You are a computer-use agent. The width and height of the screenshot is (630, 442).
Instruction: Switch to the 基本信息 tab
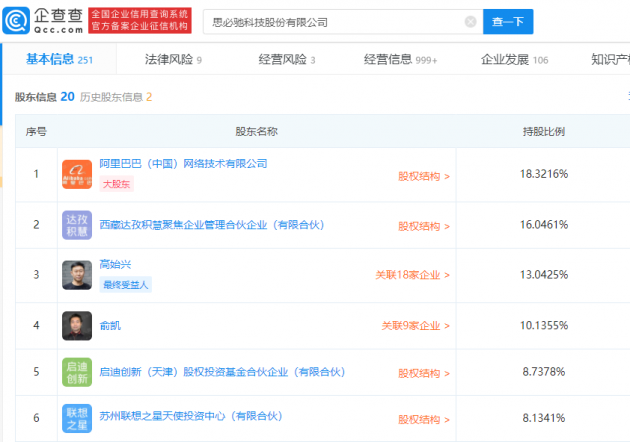pos(59,59)
